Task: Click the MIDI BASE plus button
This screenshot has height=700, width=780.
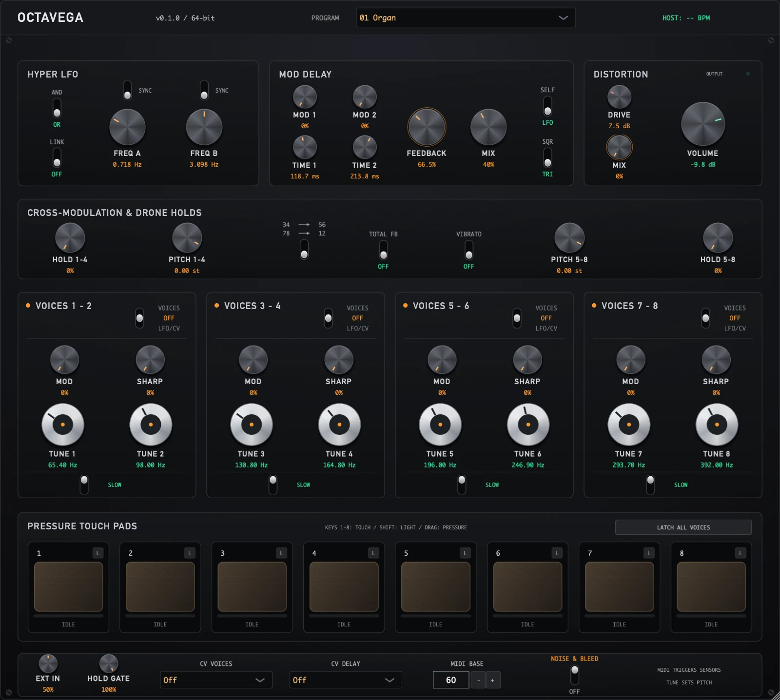Action: 492,680
